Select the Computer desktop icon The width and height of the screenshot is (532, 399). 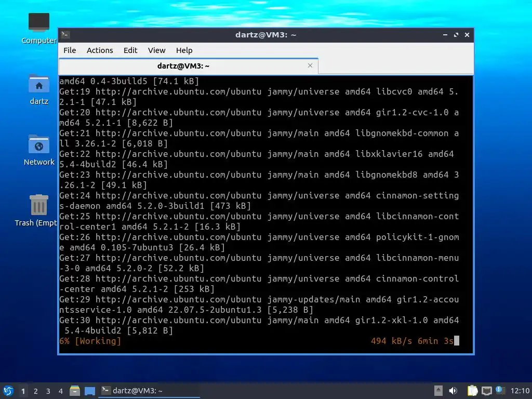(38, 29)
